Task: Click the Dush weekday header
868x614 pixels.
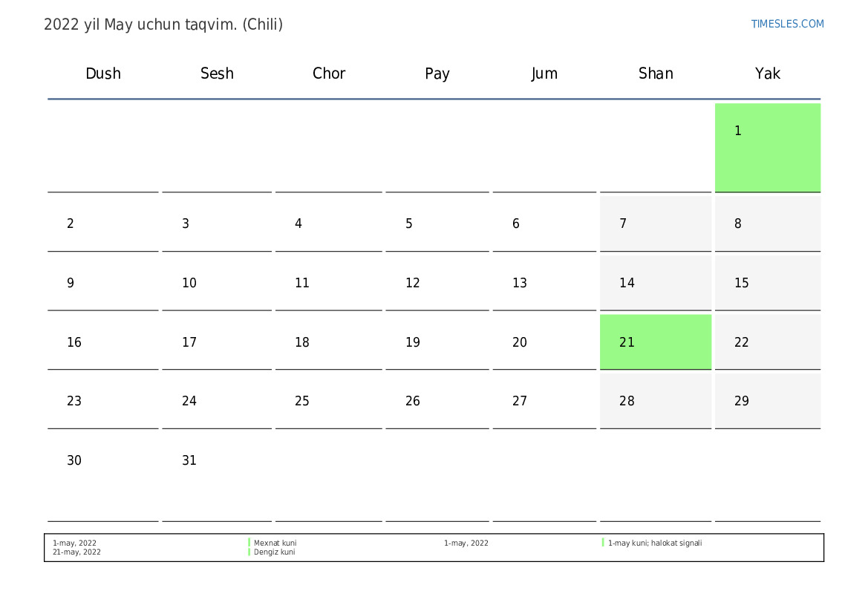Action: coord(103,74)
